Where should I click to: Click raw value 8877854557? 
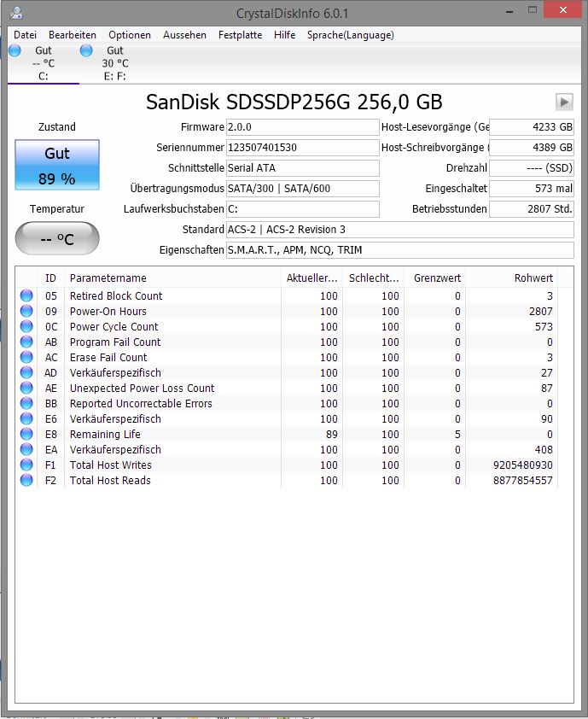click(523, 481)
